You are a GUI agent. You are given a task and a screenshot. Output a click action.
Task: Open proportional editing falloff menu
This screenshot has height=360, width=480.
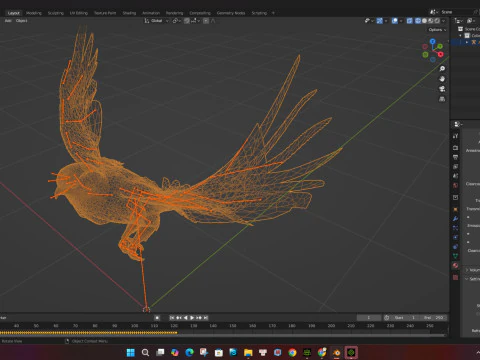click(213, 21)
